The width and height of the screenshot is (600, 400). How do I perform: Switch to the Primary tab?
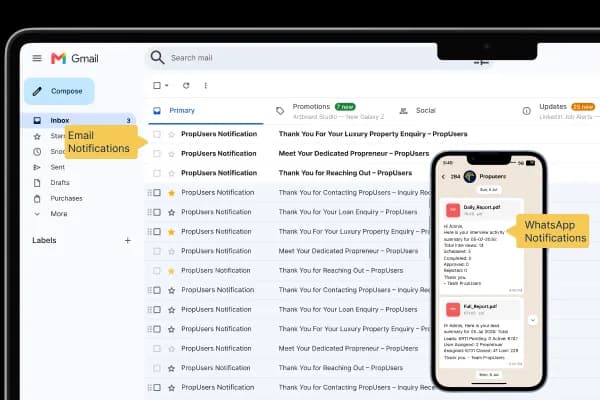[206, 111]
